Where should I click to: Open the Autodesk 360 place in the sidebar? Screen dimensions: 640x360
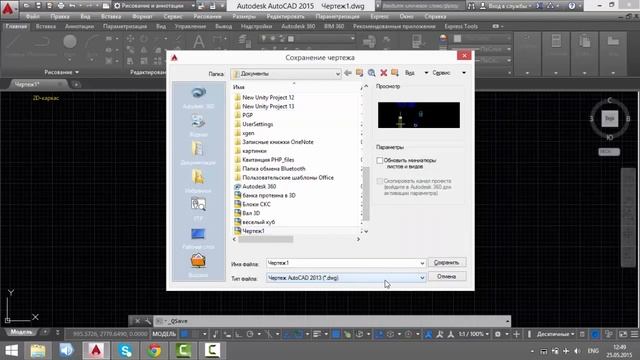click(198, 98)
